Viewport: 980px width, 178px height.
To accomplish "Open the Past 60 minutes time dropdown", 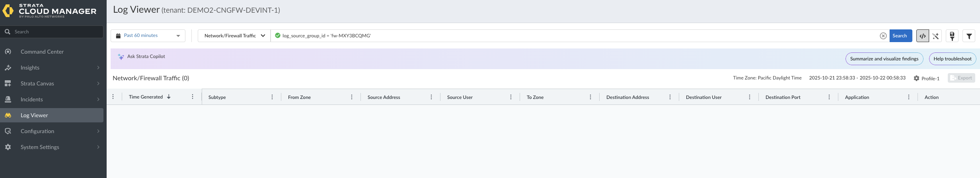I will click(x=148, y=36).
